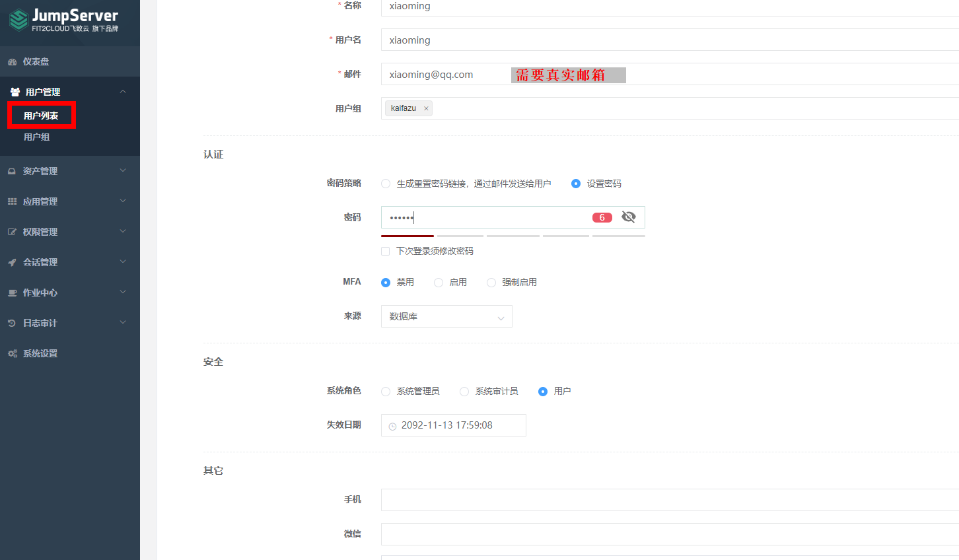959x560 pixels.
Task: Click the dashboard icon beside 仪表盘
Action: point(12,61)
